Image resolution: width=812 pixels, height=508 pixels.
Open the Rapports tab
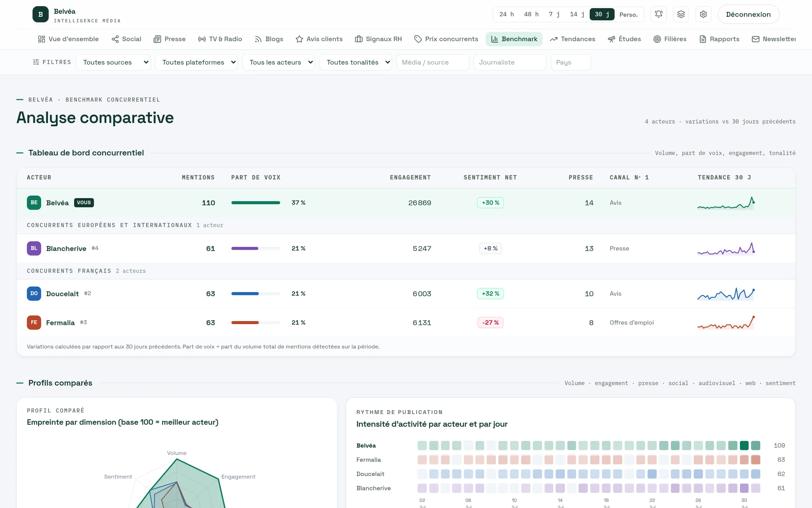click(x=719, y=39)
